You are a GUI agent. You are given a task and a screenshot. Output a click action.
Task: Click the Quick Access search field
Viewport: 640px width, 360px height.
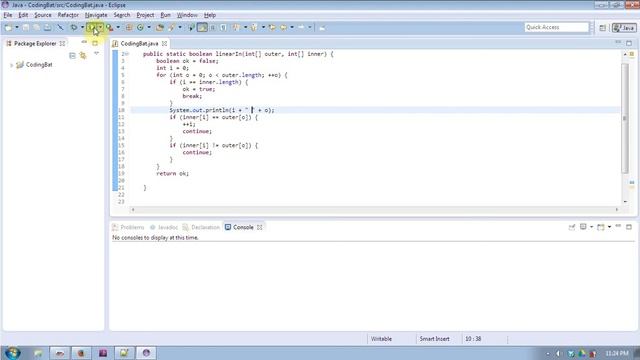coord(557,27)
